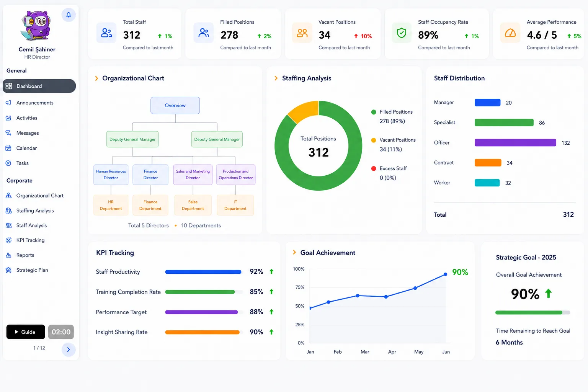Click the Performance Target purple bar
588x392 pixels.
click(x=201, y=312)
